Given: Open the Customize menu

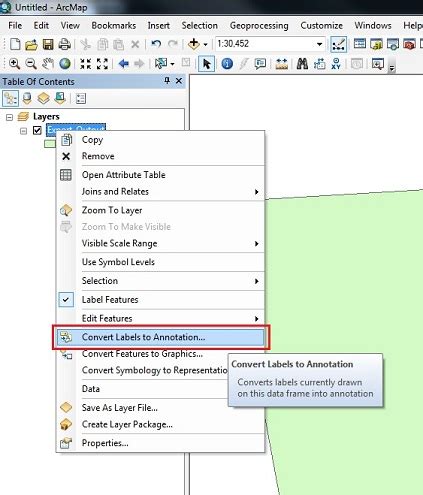Looking at the screenshot, I should click(321, 25).
